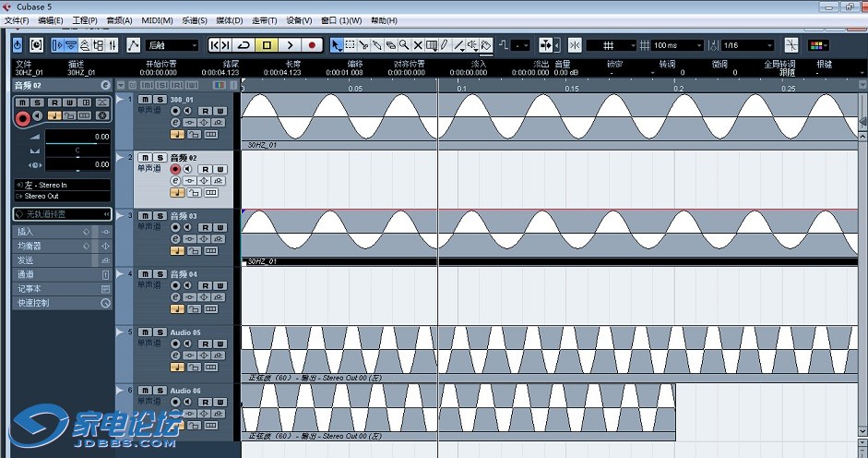The height and width of the screenshot is (458, 868).
Task: Open the automation mode 后触 dropdown
Action: tap(172, 45)
